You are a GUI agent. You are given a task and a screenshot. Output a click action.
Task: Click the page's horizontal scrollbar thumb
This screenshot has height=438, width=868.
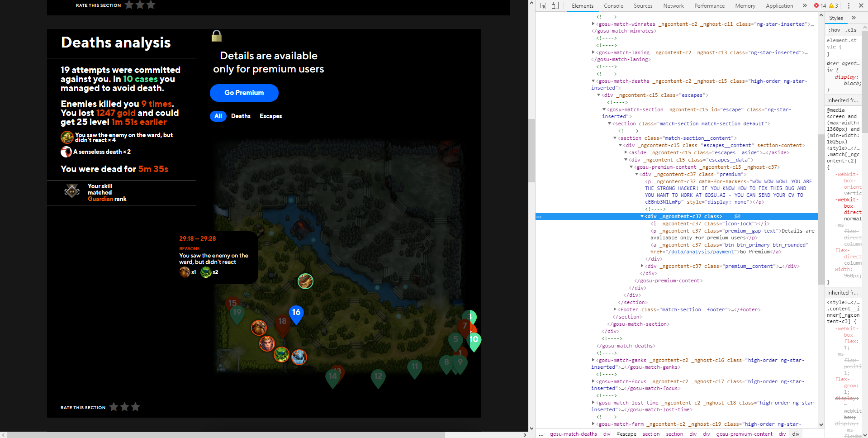click(x=226, y=435)
